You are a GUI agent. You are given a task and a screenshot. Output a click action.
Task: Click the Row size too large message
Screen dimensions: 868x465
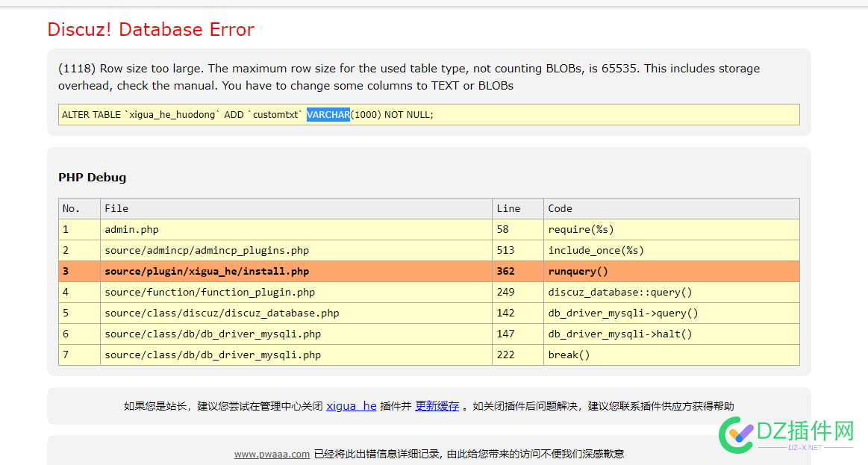[x=409, y=77]
